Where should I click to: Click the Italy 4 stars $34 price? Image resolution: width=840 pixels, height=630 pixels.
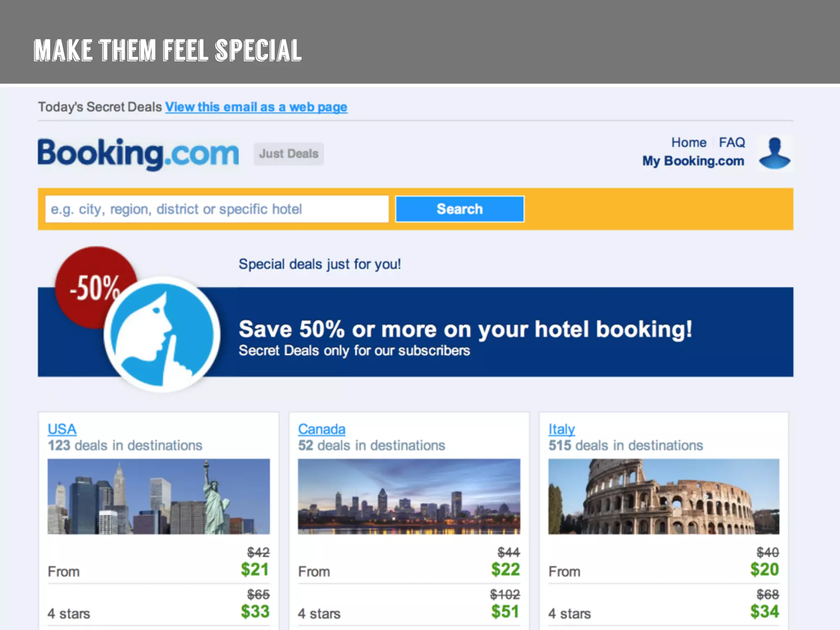pos(765,612)
